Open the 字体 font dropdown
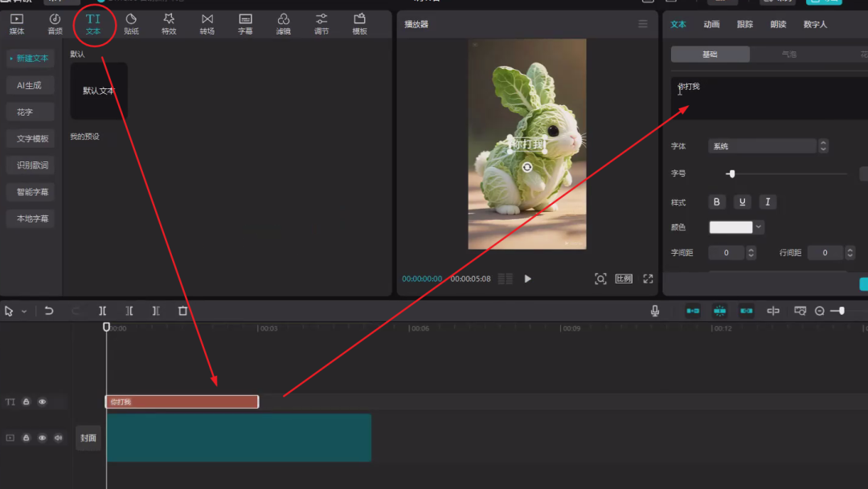 coord(762,146)
